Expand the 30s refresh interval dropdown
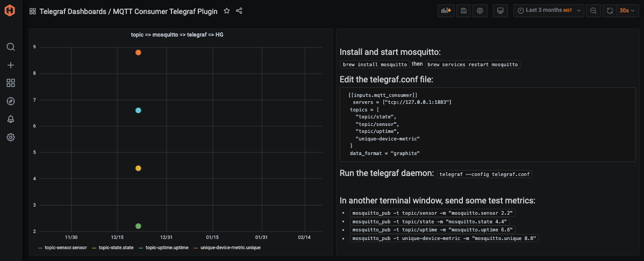The height and width of the screenshot is (261, 644). click(628, 11)
